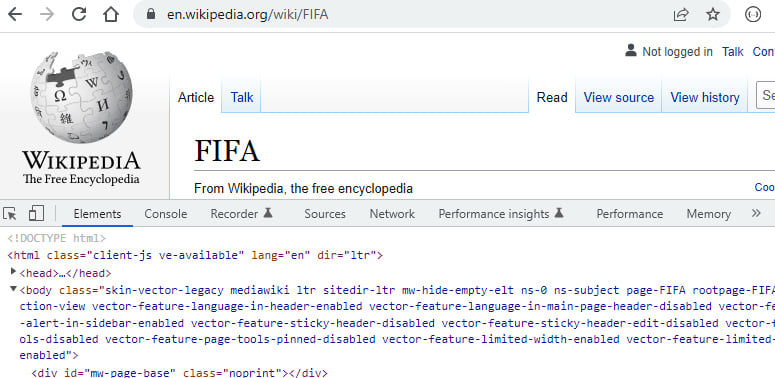The height and width of the screenshot is (378, 775).
Task: Open the article's Talk tab
Action: click(x=242, y=97)
